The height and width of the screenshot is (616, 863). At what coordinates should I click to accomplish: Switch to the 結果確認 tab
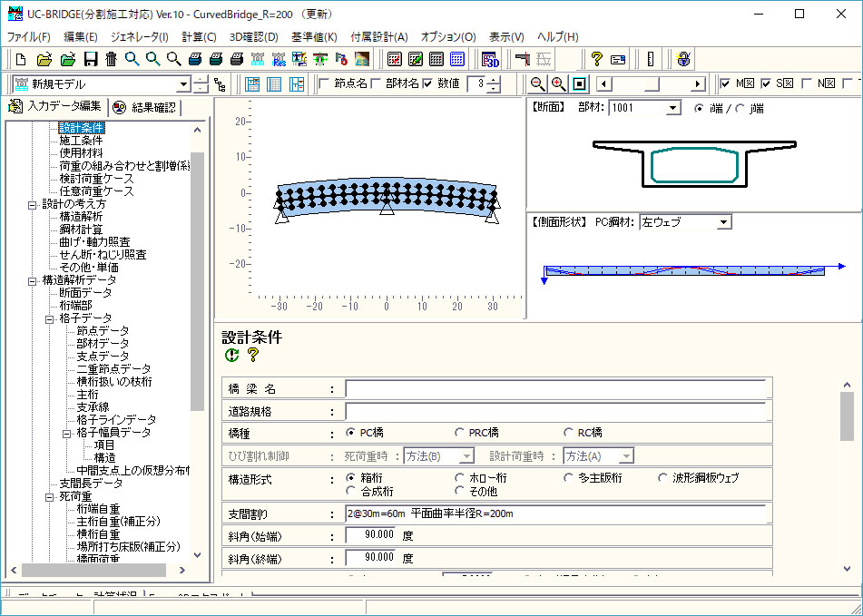145,108
